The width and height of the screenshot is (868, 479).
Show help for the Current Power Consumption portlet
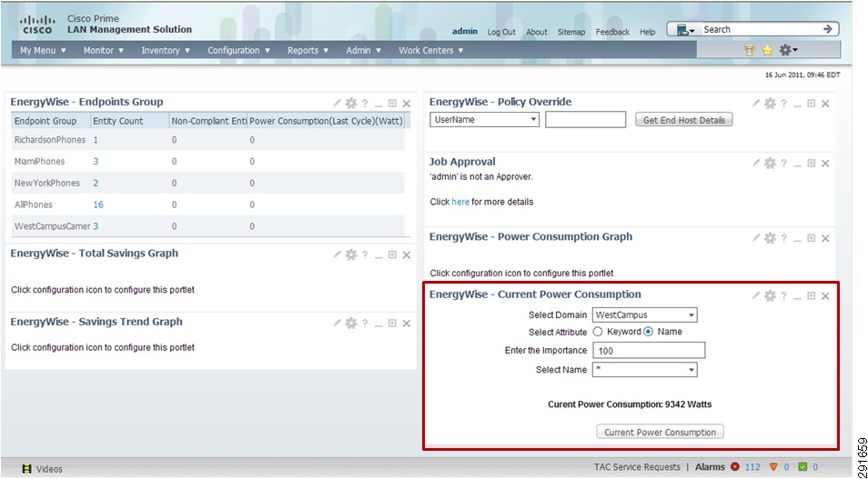coord(784,295)
